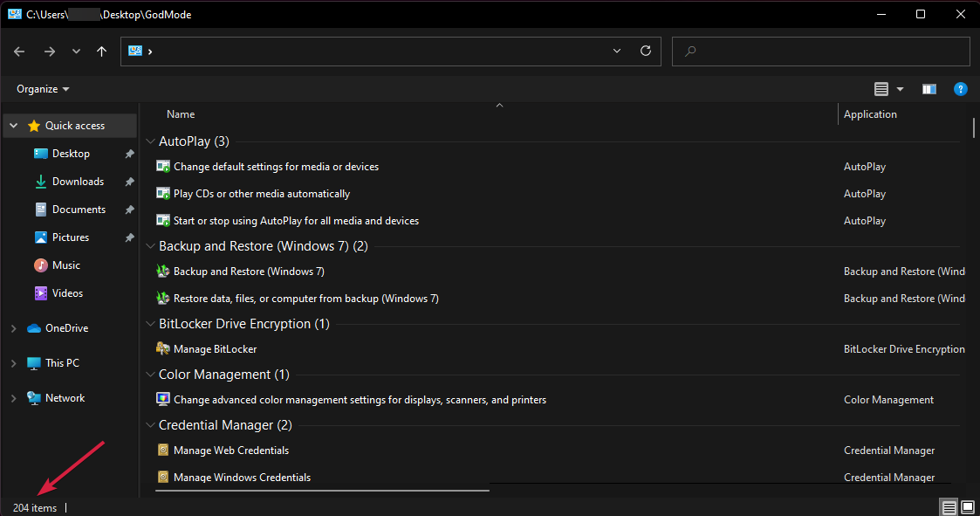Select OneDrive in navigation pane

coord(67,328)
